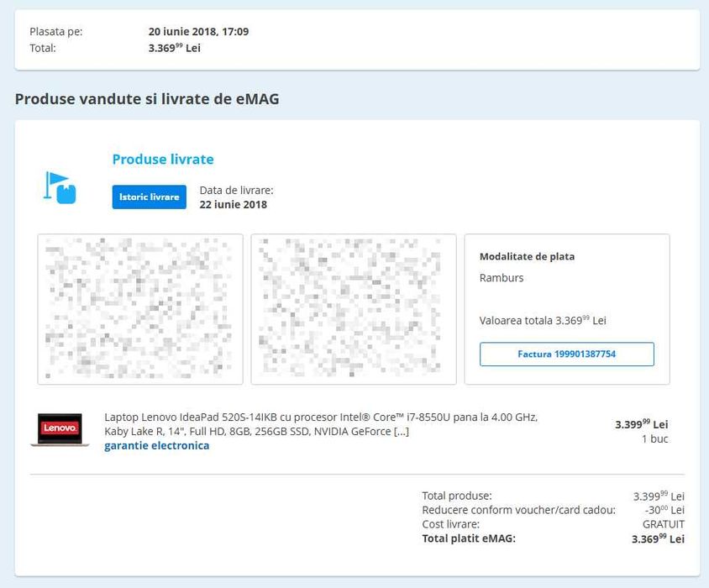Click the Valoarea totala 3.369 Lei line
The height and width of the screenshot is (588, 709).
click(x=543, y=320)
